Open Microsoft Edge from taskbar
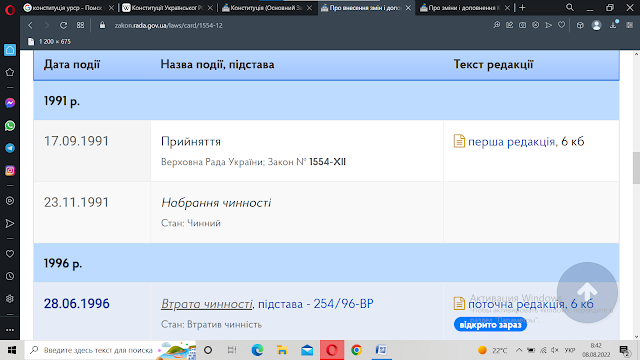The height and width of the screenshot is (360, 640). (258, 350)
